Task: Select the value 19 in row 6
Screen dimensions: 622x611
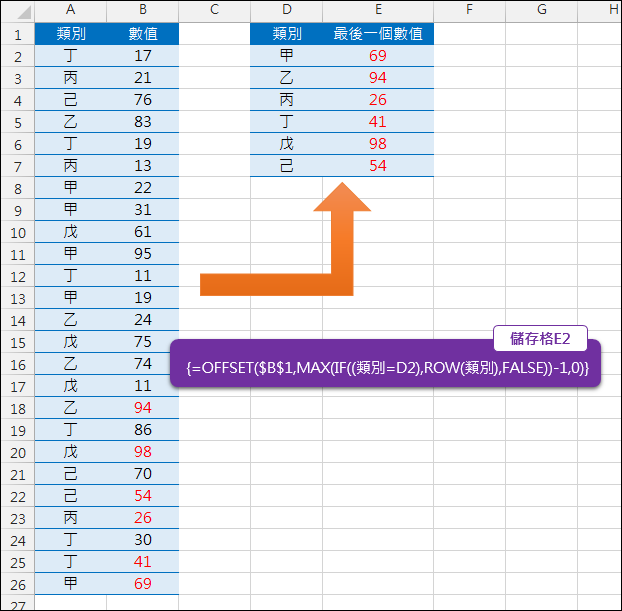Action: pos(143,144)
